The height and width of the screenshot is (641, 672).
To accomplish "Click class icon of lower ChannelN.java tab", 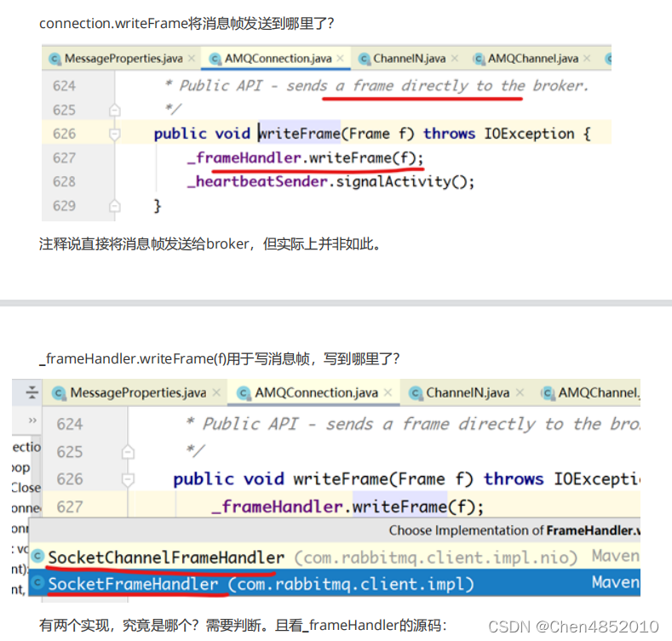I will tap(415, 393).
